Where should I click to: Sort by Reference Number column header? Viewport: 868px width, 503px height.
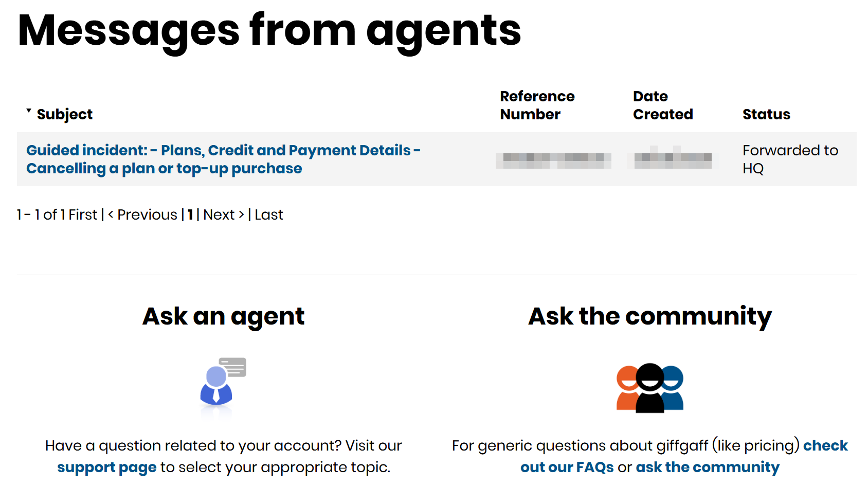[x=537, y=105]
